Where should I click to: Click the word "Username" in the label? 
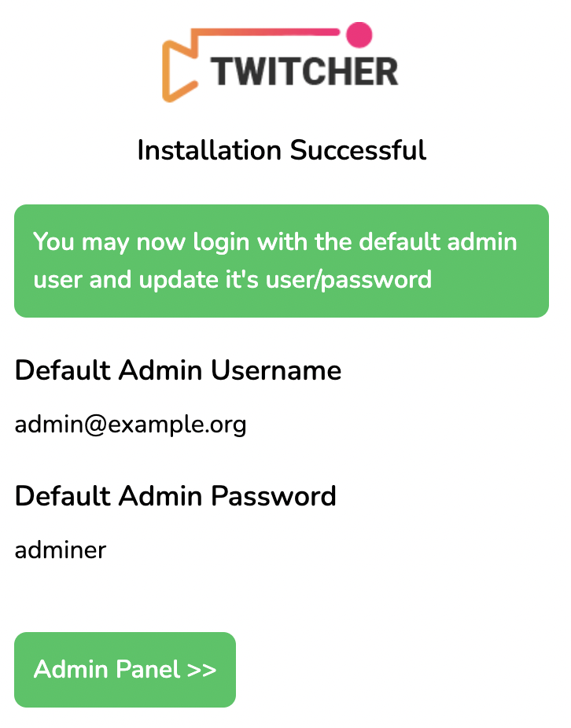(x=281, y=370)
